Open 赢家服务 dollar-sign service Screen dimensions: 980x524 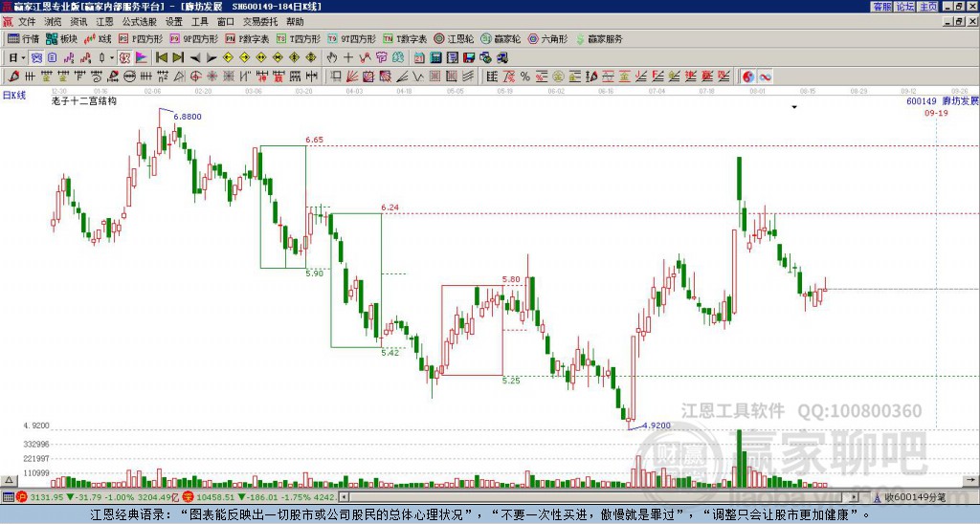tap(599, 38)
